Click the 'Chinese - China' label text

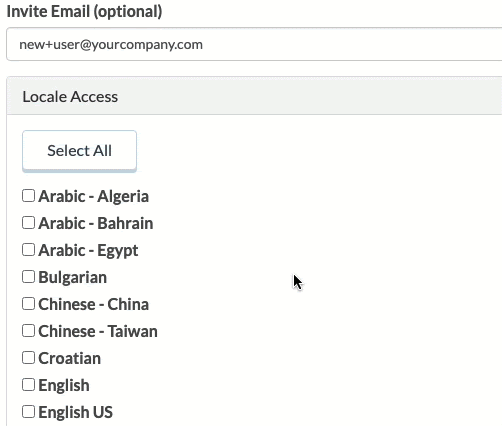(x=94, y=304)
